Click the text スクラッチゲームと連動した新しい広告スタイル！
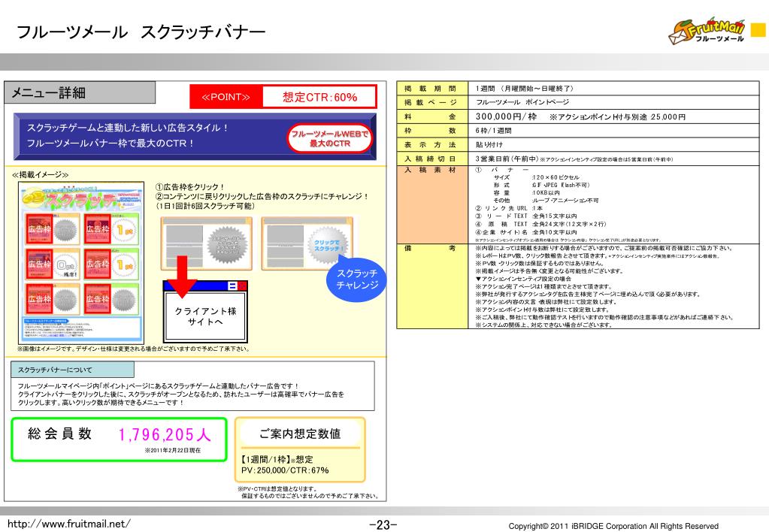Screen dimensions: 769x532 [x=128, y=128]
